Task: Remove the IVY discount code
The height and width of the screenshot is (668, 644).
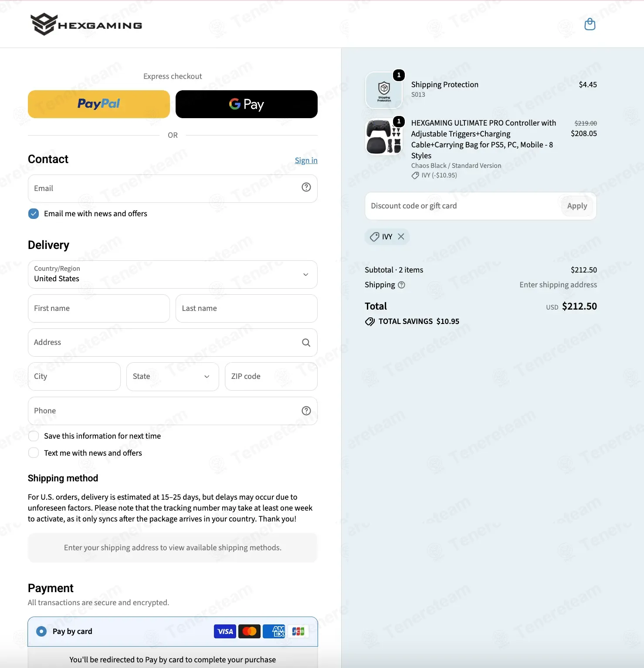Action: (401, 236)
